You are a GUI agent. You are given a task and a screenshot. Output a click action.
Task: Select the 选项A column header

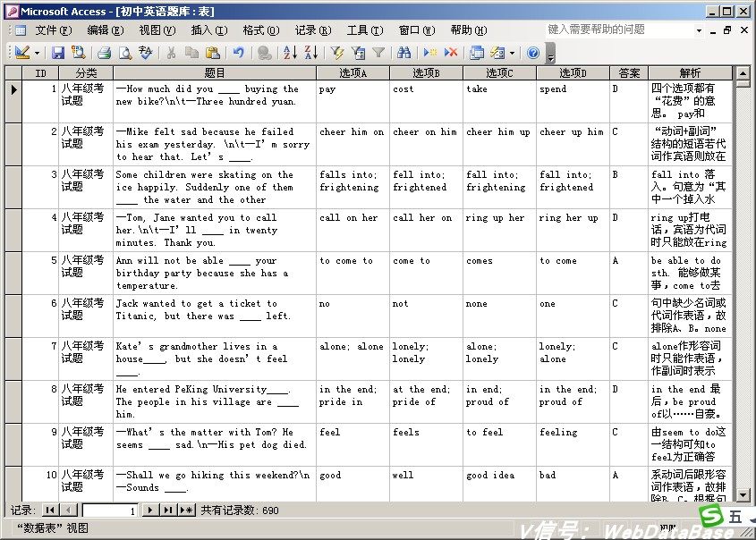(353, 73)
